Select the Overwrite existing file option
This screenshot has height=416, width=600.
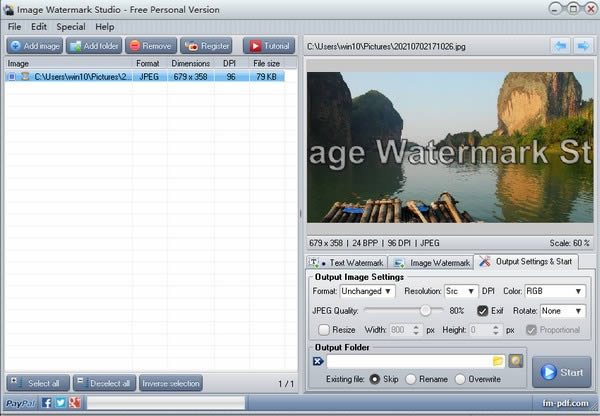(460, 379)
